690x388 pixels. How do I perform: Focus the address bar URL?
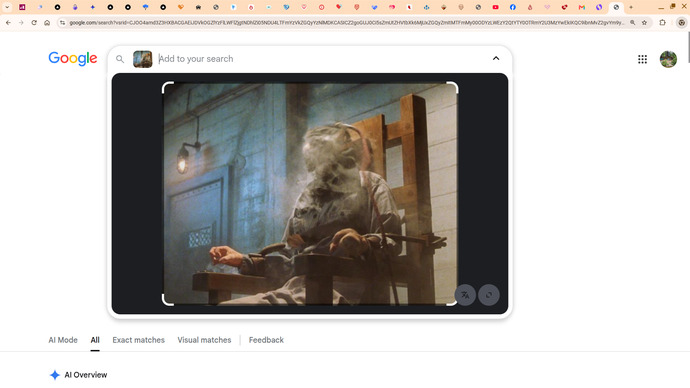(346, 23)
